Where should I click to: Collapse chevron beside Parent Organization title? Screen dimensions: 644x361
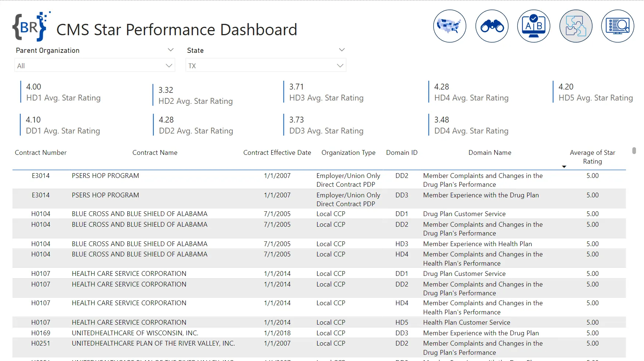[x=170, y=50]
